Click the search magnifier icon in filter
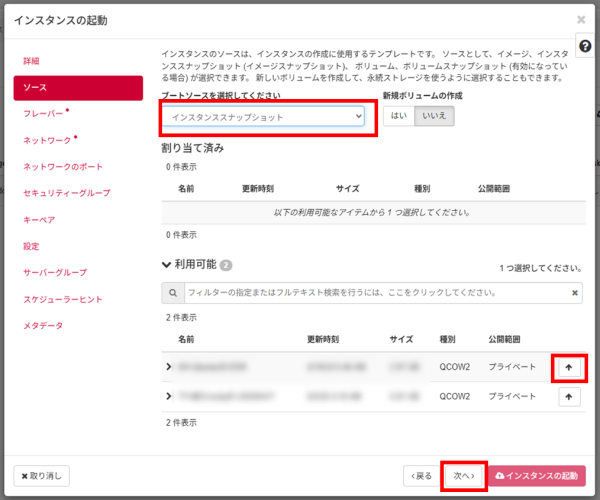 point(173,293)
